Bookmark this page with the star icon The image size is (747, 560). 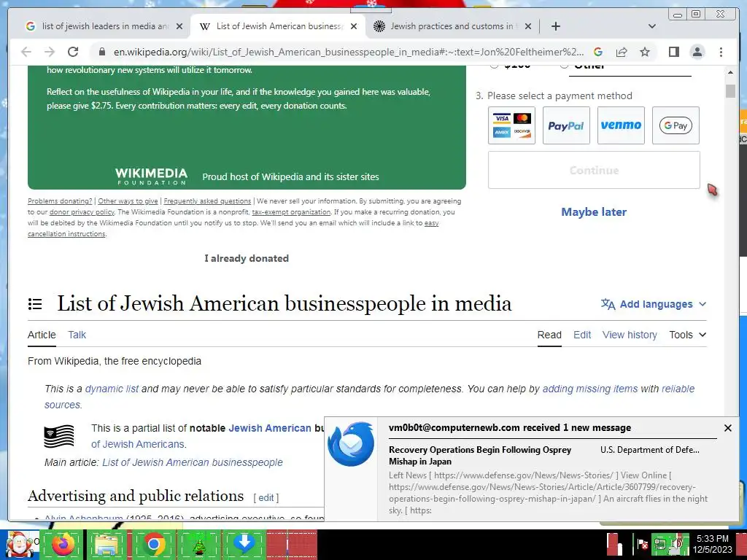(x=645, y=52)
